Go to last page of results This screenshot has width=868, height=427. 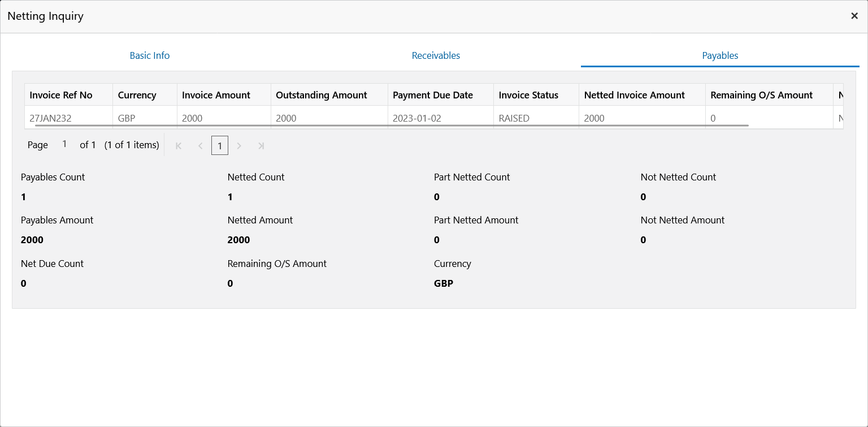pyautogui.click(x=261, y=146)
